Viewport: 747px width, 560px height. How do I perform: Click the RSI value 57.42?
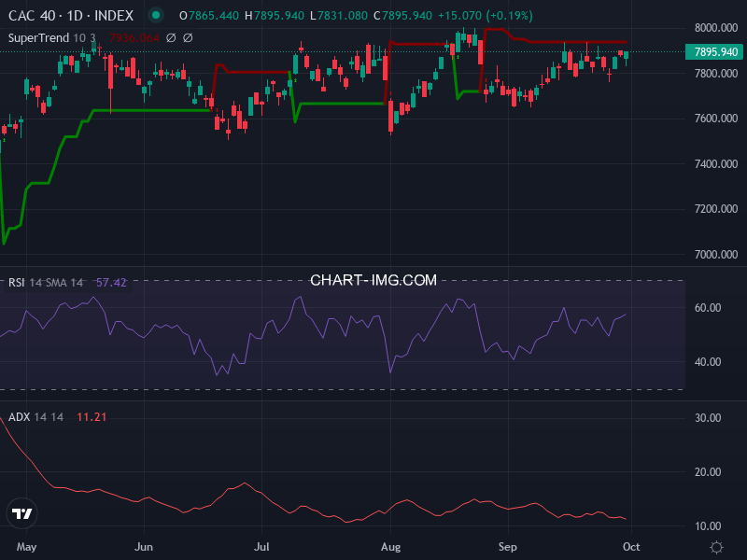[x=111, y=282]
